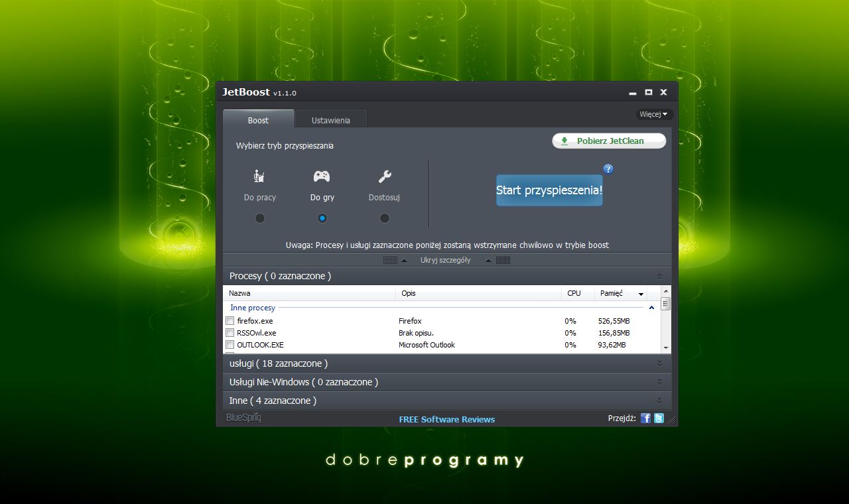Screen dimensions: 849x504
Task: Open the BlueSprig logo link
Action: (x=243, y=418)
